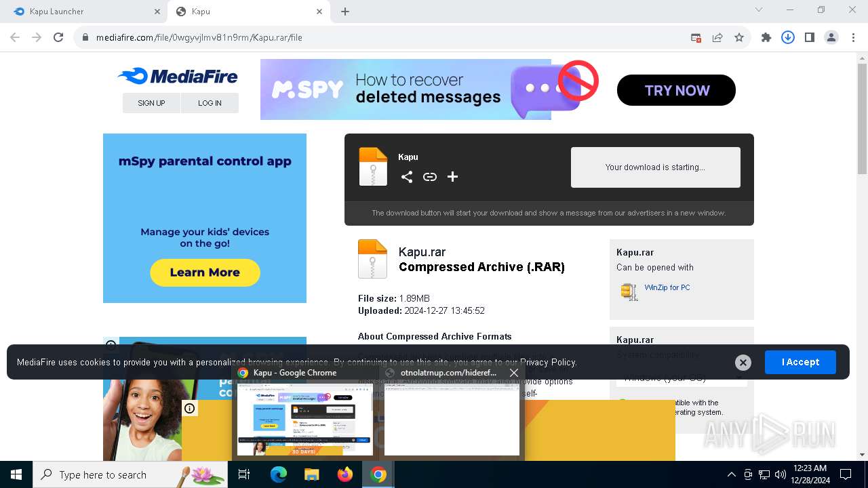Image resolution: width=868 pixels, height=488 pixels.
Task: Click the LOG IN button
Action: coord(210,103)
